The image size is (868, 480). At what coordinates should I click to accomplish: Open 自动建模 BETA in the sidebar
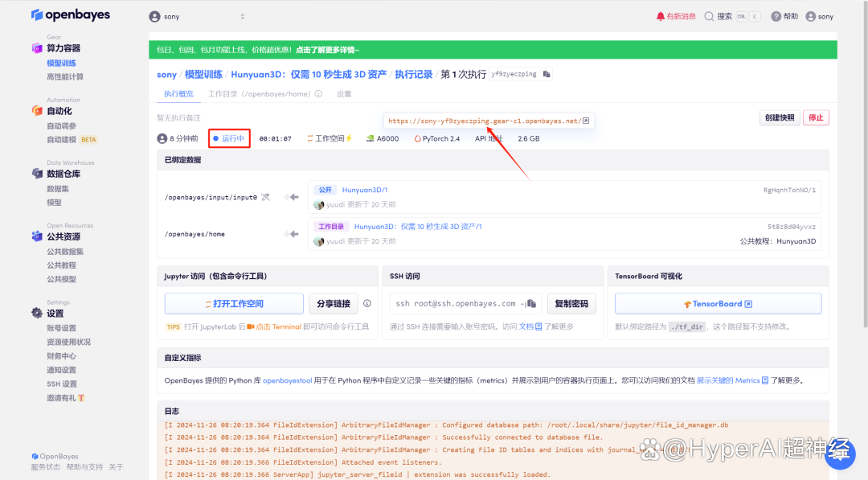coord(72,140)
